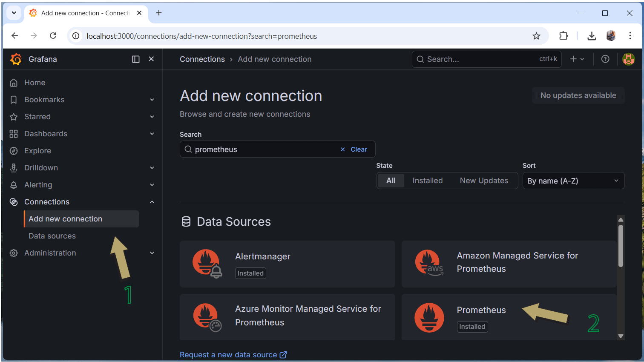Open Data sources in the sidebar
644x362 pixels.
[52, 236]
